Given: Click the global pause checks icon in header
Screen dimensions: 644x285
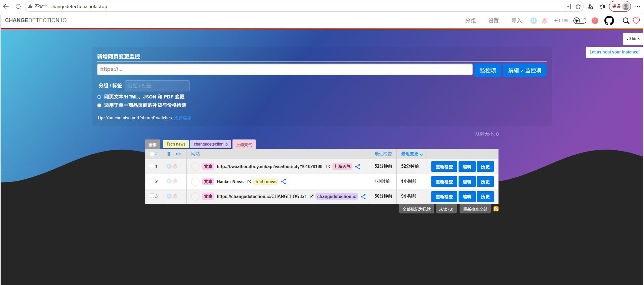Looking at the screenshot, I should 533,21.
